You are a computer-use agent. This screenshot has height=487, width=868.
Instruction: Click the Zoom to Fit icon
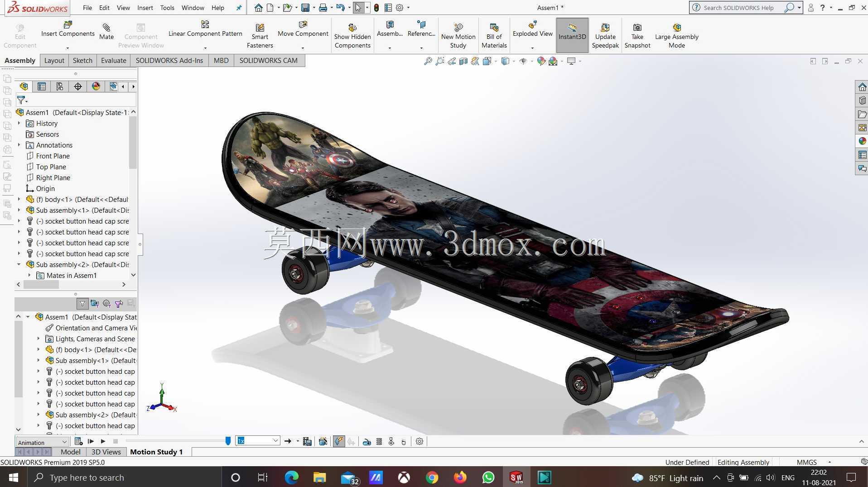(x=428, y=61)
